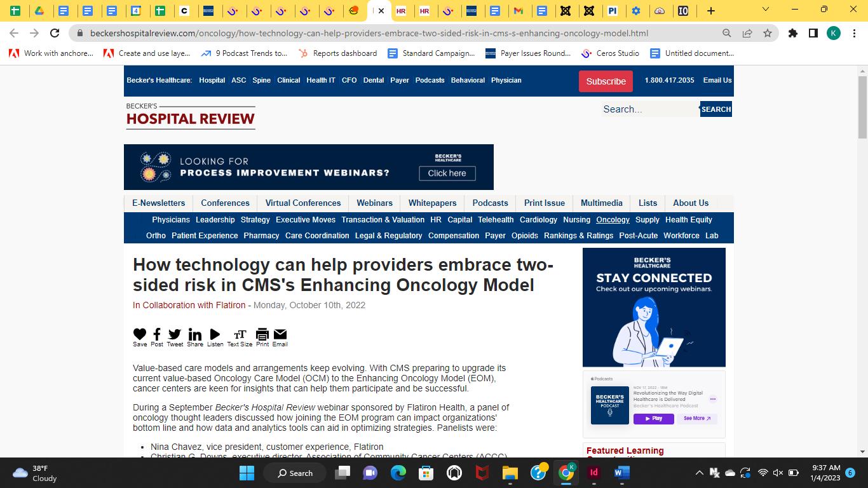The width and height of the screenshot is (868, 488).
Task: Open Microsoft Edge from the taskbar
Action: pos(398,473)
